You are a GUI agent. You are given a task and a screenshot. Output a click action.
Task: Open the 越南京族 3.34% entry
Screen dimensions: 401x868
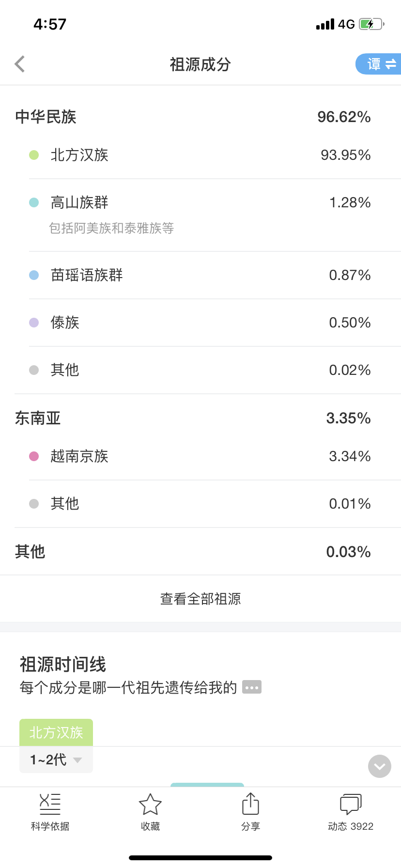[200, 456]
